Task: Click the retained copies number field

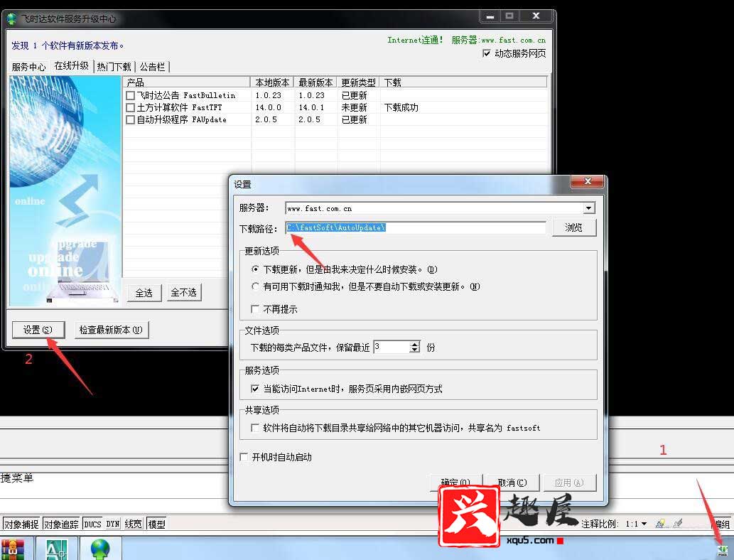Action: [x=392, y=347]
